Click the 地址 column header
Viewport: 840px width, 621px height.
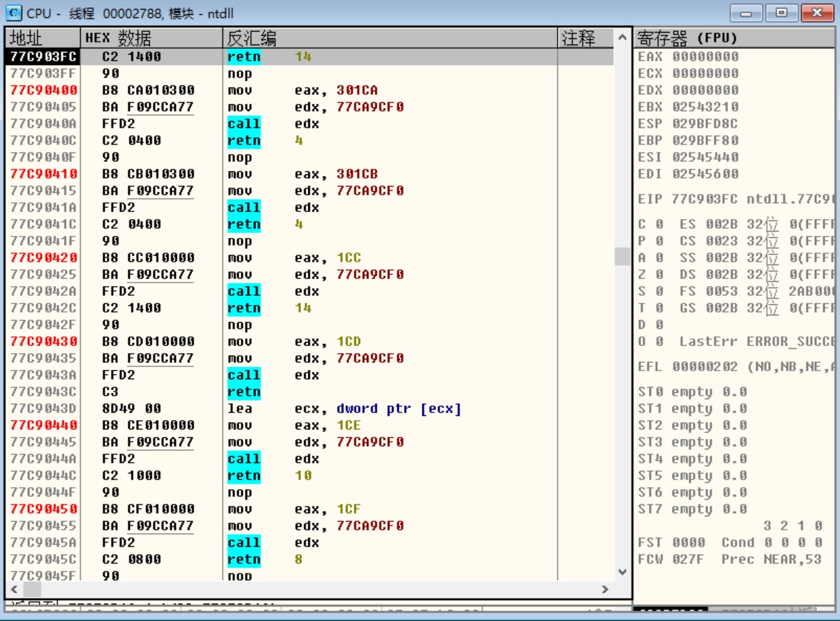[x=43, y=38]
